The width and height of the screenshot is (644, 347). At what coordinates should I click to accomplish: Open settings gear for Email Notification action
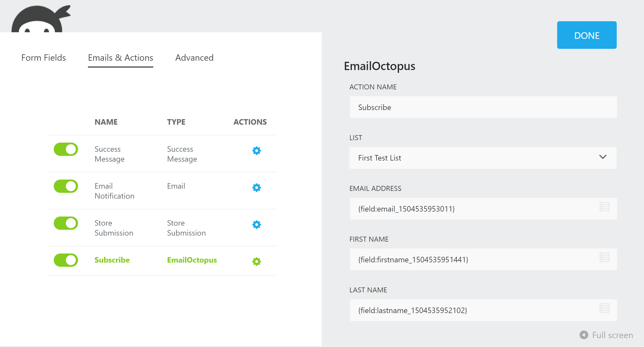pos(256,188)
